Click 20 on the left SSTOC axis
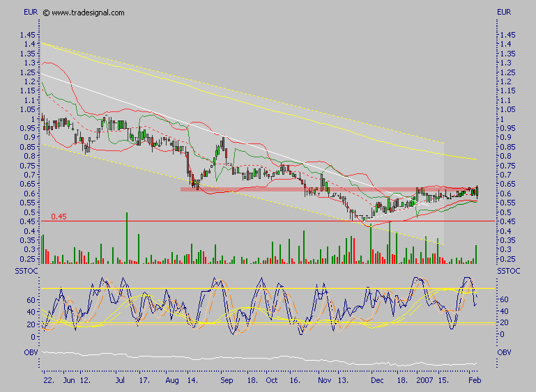The height and width of the screenshot is (392, 536). pyautogui.click(x=31, y=324)
